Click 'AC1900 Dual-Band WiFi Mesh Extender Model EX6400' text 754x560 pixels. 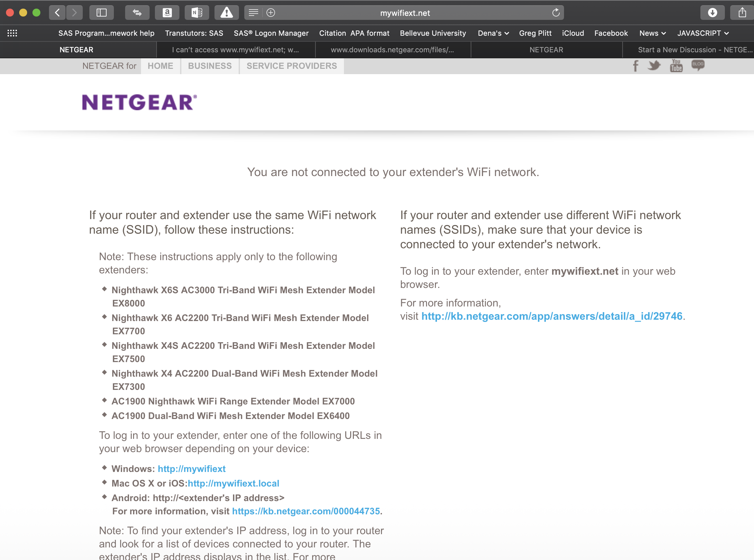click(x=231, y=416)
